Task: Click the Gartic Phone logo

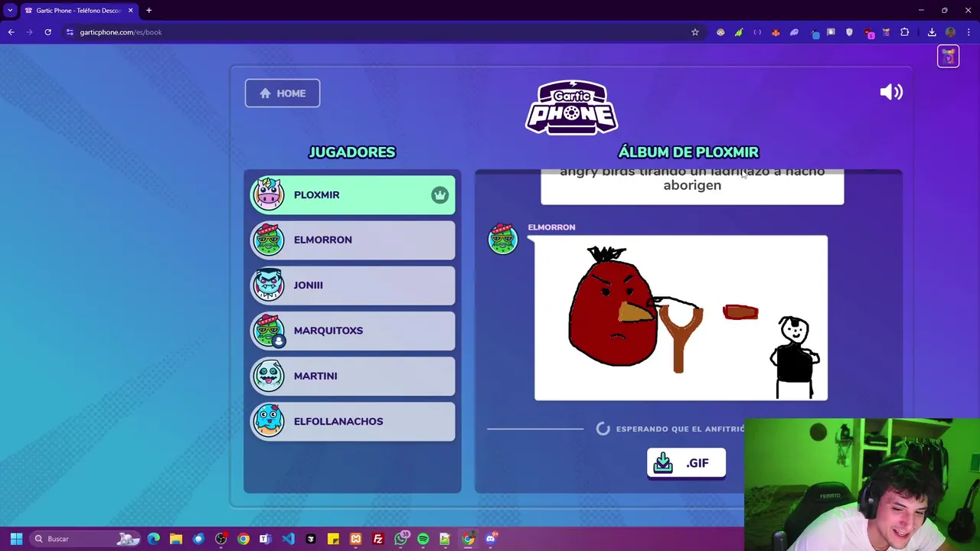Action: tap(571, 107)
